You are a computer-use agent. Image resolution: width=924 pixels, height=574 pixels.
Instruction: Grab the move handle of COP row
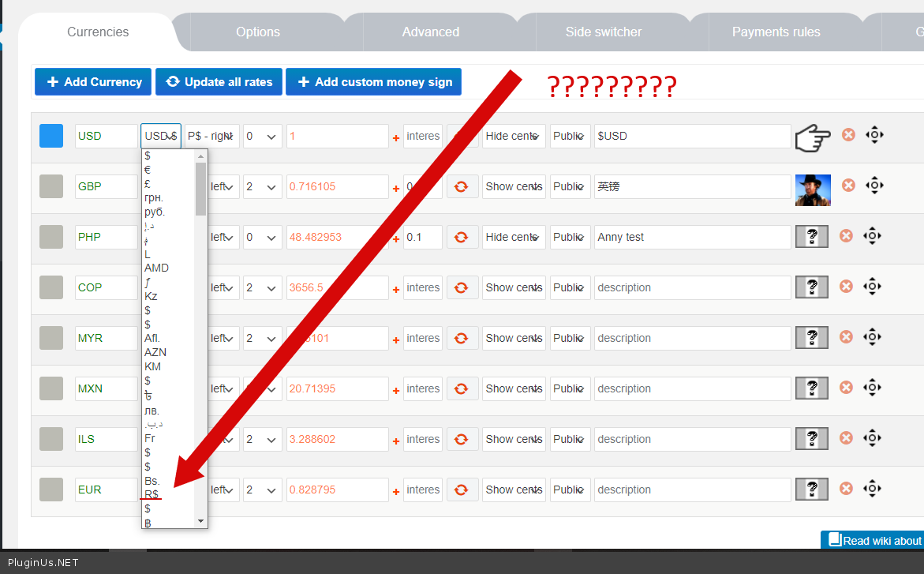pos(872,286)
